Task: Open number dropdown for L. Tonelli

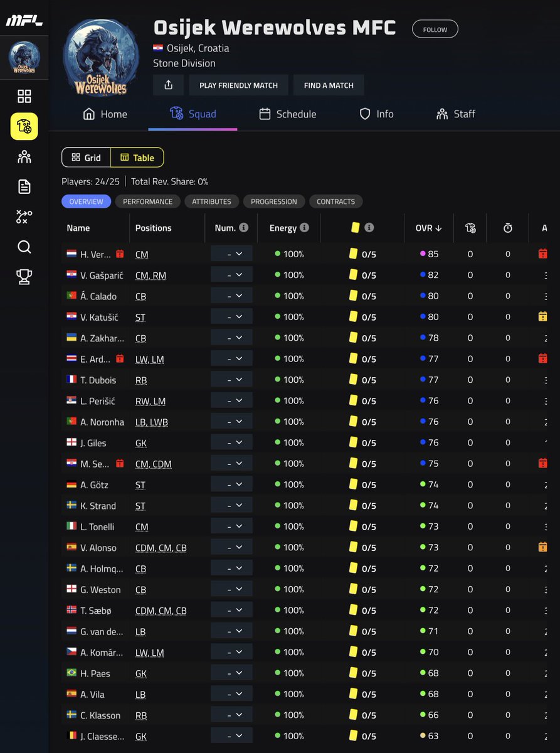Action: coord(231,526)
